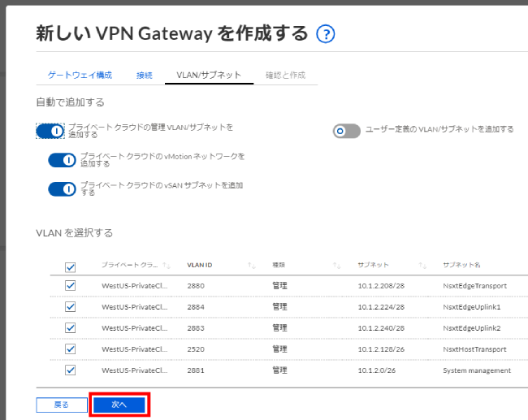The height and width of the screenshot is (420, 528).
Task: Sort table by 種類 column arrows
Action: (x=336, y=266)
